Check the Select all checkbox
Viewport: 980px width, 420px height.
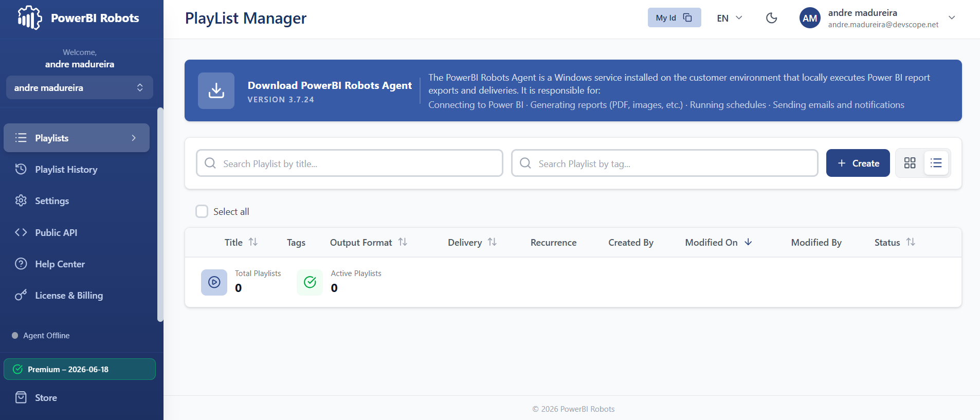(x=202, y=211)
